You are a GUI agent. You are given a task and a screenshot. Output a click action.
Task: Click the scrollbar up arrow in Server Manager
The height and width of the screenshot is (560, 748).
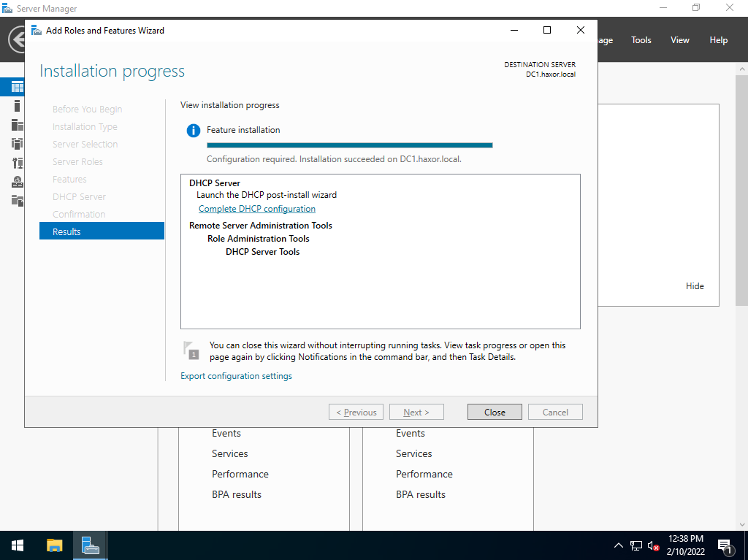742,69
